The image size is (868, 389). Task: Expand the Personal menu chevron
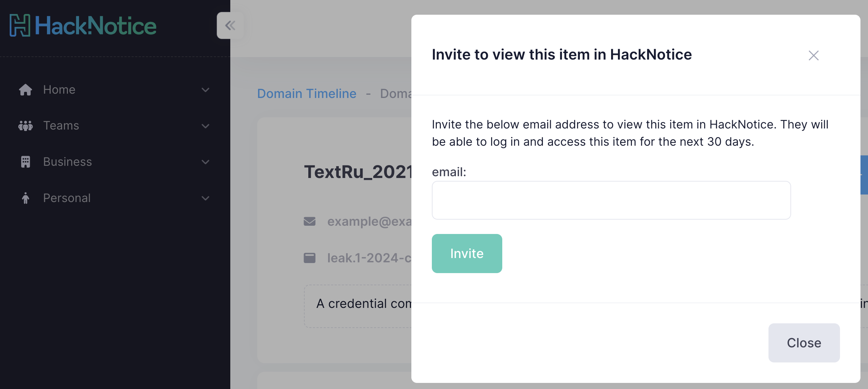[x=206, y=198]
